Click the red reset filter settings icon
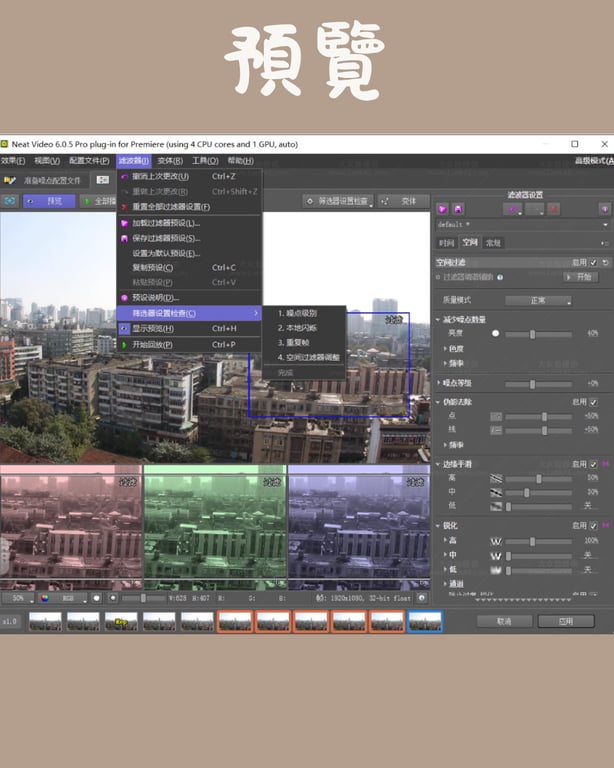Viewport: 614px width, 768px height. click(554, 209)
